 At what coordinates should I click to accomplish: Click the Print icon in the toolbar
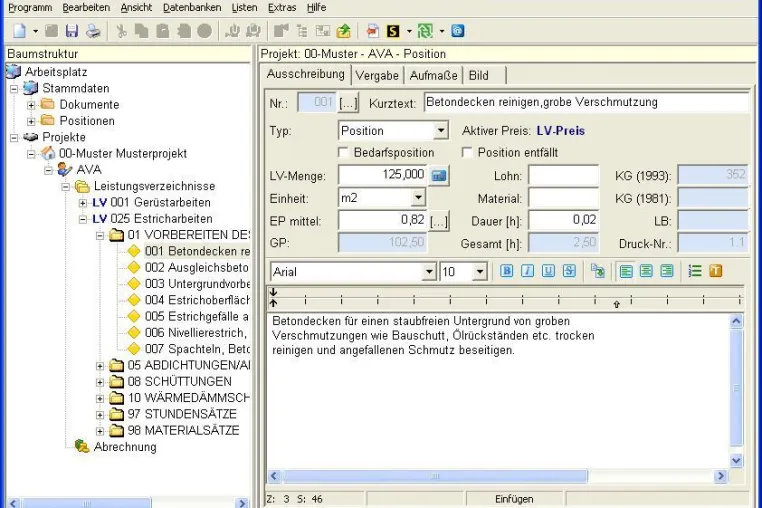(93, 31)
